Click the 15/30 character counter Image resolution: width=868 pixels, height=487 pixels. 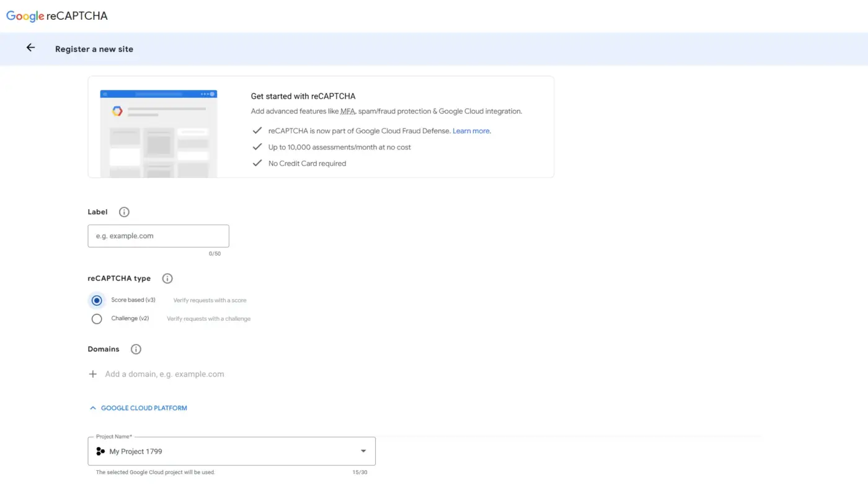[360, 472]
